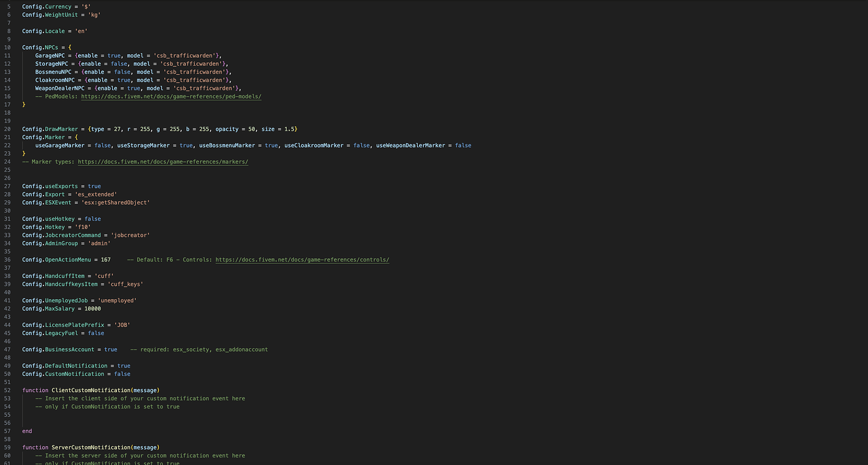Viewport: 868px width, 465px height.
Task: Click the end keyword on line 57
Action: (x=26, y=431)
